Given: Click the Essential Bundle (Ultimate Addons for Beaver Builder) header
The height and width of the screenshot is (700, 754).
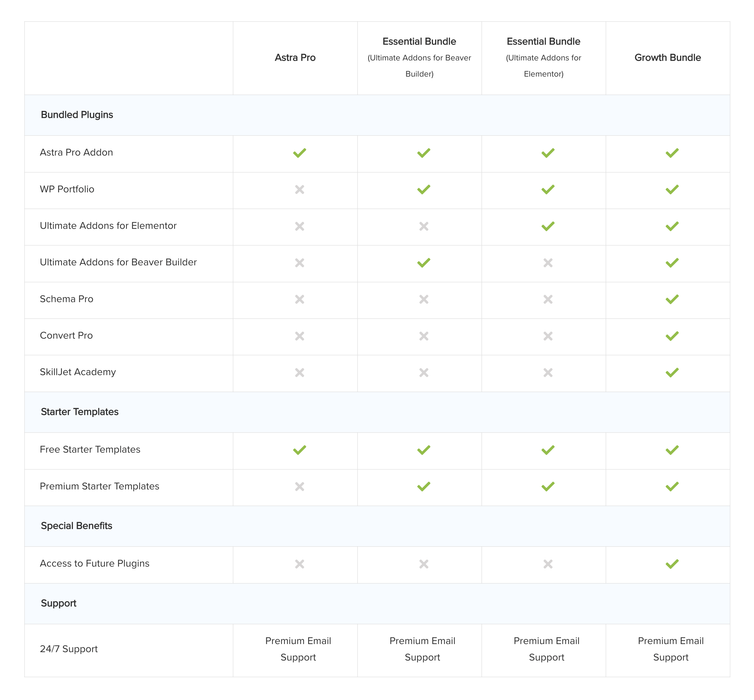Looking at the screenshot, I should [419, 57].
